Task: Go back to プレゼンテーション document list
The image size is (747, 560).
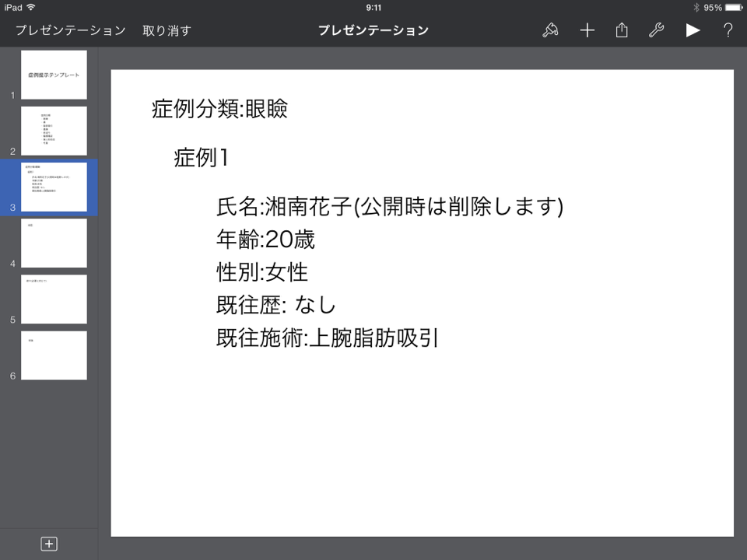Action: click(x=70, y=30)
